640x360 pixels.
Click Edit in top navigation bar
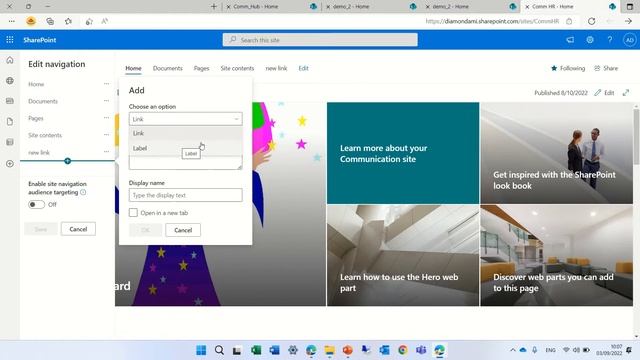point(303,68)
